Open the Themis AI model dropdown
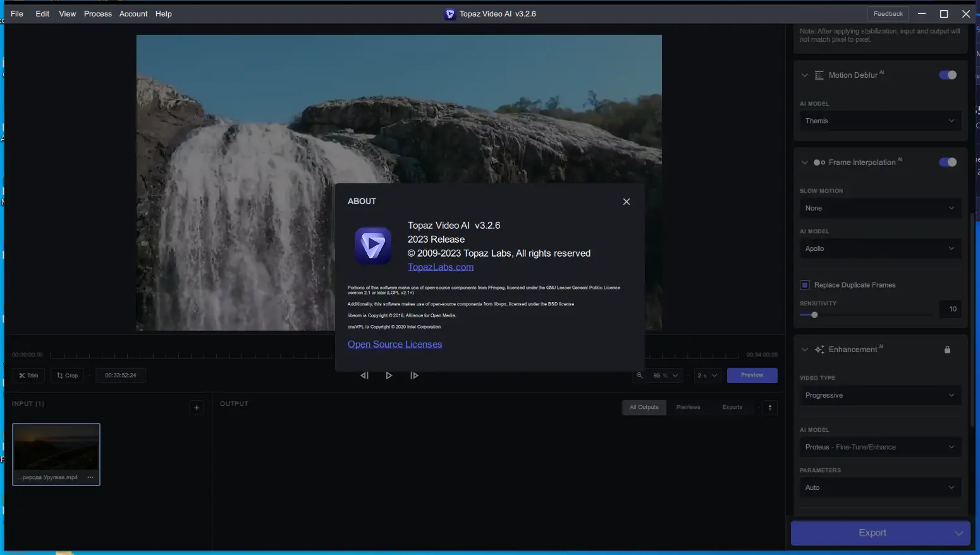This screenshot has width=980, height=555. (x=880, y=121)
